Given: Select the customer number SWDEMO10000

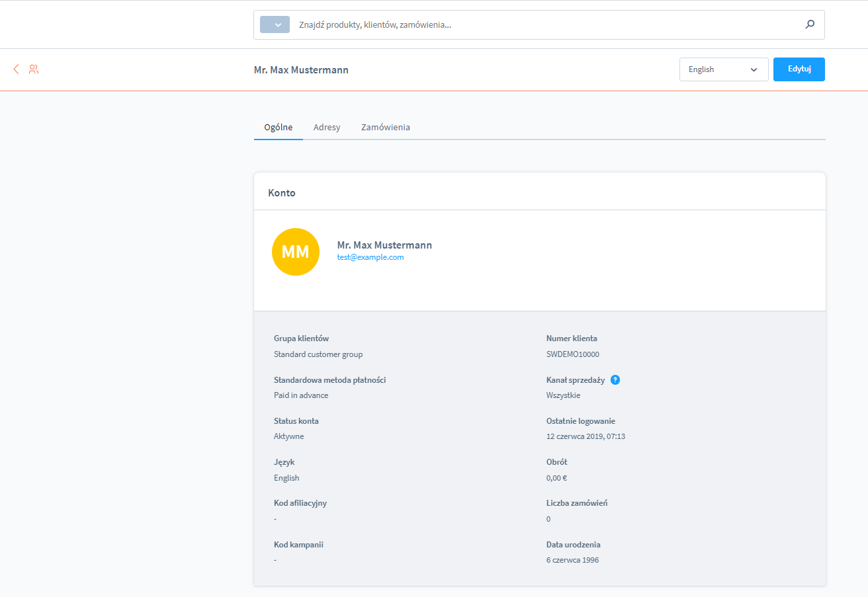Looking at the screenshot, I should pos(572,354).
